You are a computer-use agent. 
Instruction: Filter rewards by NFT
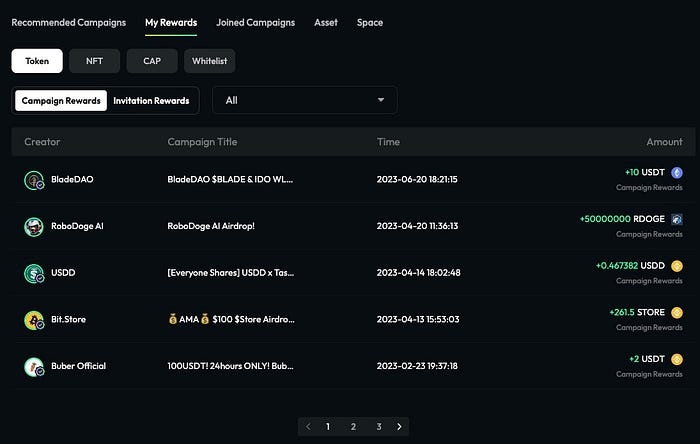click(x=94, y=61)
